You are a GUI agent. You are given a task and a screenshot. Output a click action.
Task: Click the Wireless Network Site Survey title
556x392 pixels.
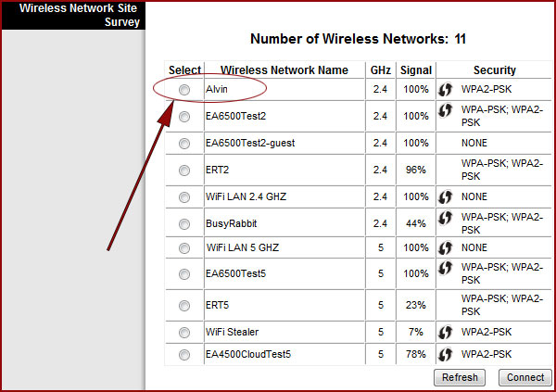[x=73, y=15]
